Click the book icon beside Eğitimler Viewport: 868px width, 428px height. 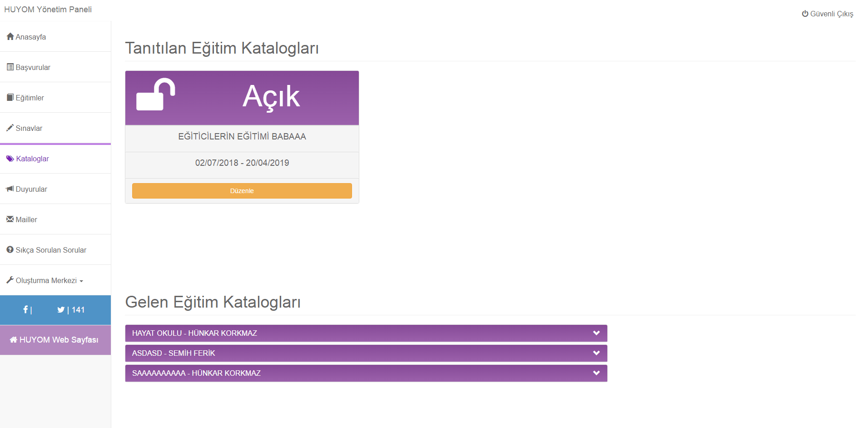(x=10, y=97)
